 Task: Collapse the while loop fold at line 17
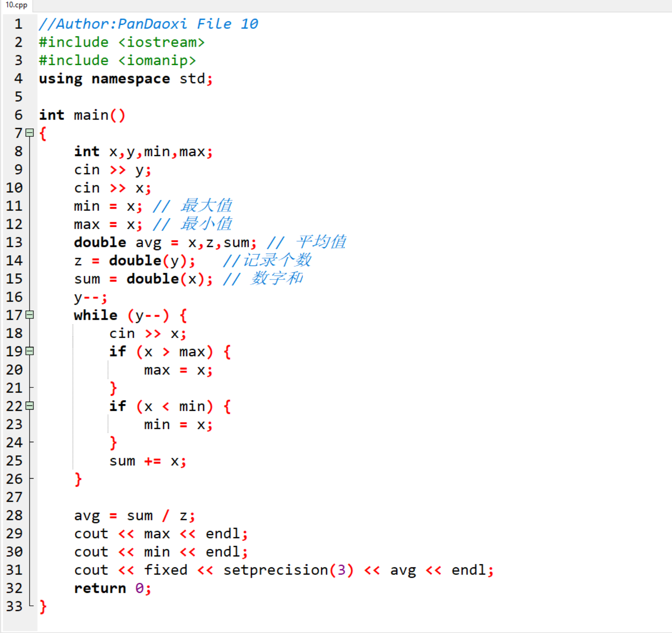pos(30,315)
